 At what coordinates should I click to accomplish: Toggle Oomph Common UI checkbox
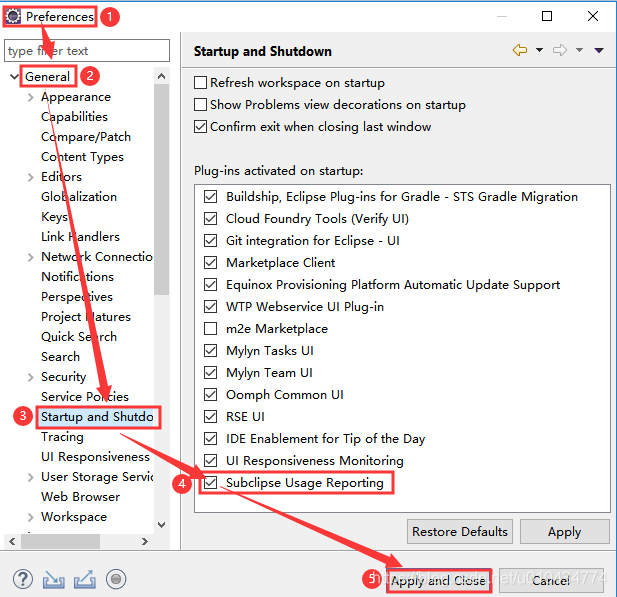(211, 395)
